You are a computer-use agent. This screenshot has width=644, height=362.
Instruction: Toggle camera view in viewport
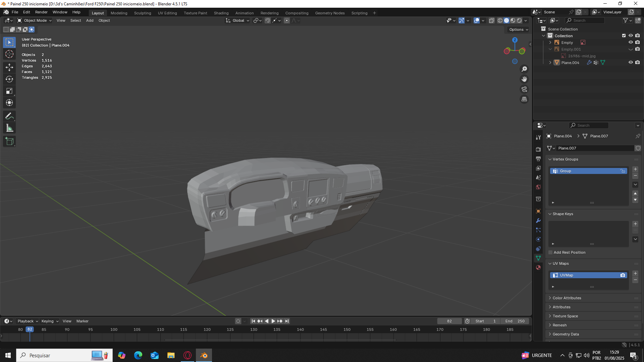point(524,89)
